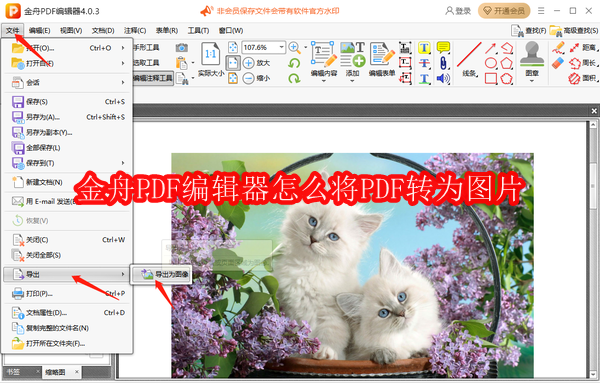This screenshot has width=600, height=383.
Task: Select the red oval shape tool
Action: coord(491,63)
